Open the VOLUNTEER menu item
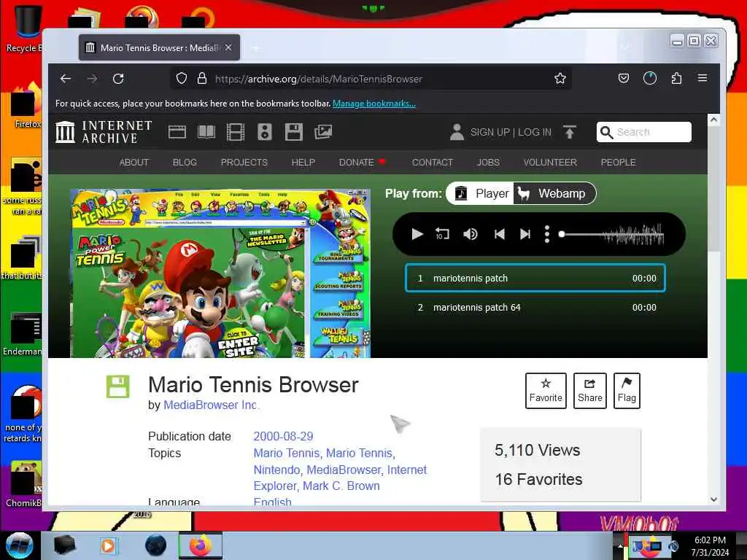The image size is (747, 560). tap(550, 163)
